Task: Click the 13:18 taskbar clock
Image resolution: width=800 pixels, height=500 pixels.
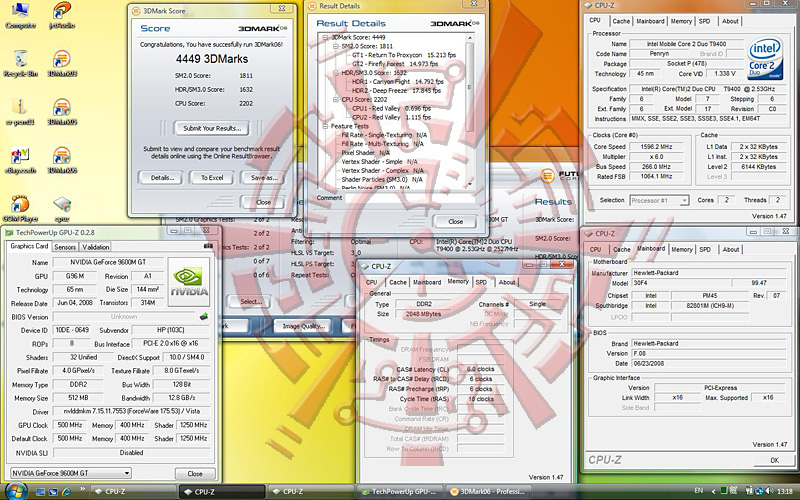Action: 786,492
